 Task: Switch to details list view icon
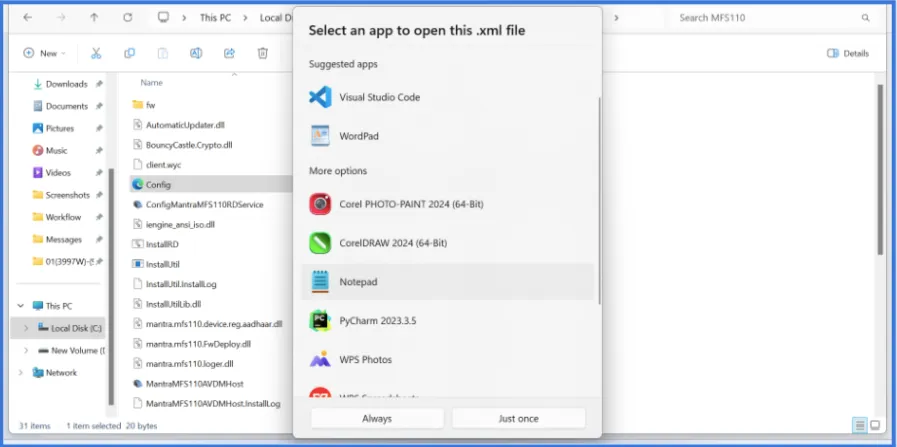coord(859,425)
